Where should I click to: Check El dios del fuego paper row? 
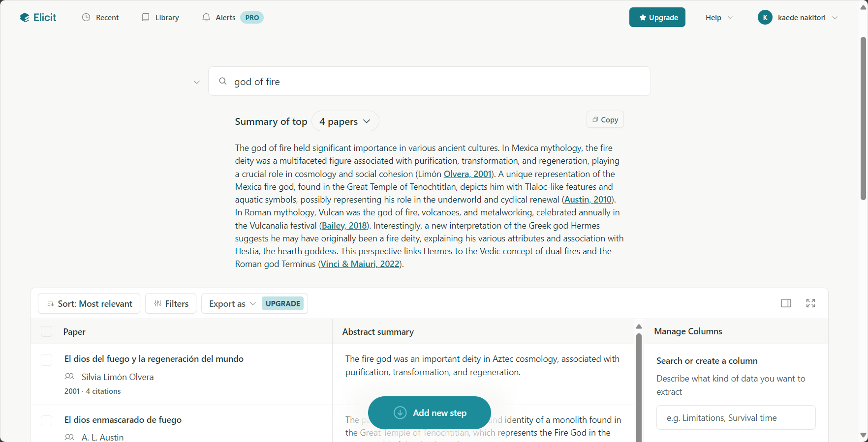coord(47,360)
